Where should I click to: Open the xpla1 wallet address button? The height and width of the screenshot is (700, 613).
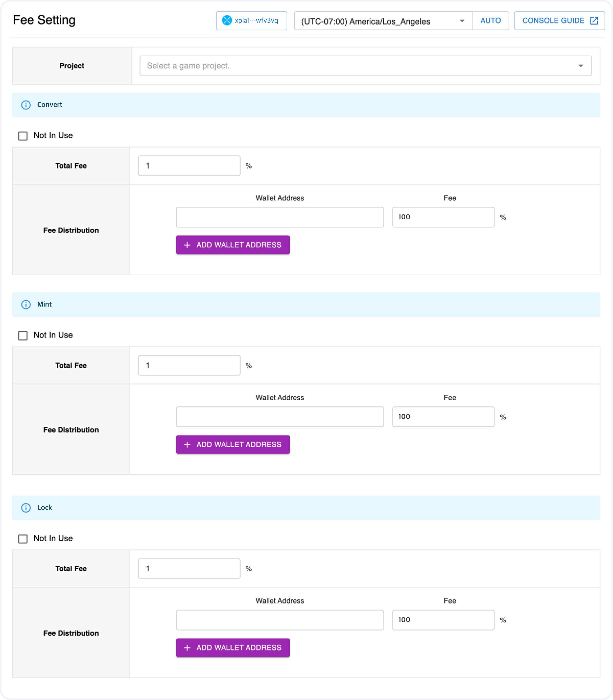251,20
